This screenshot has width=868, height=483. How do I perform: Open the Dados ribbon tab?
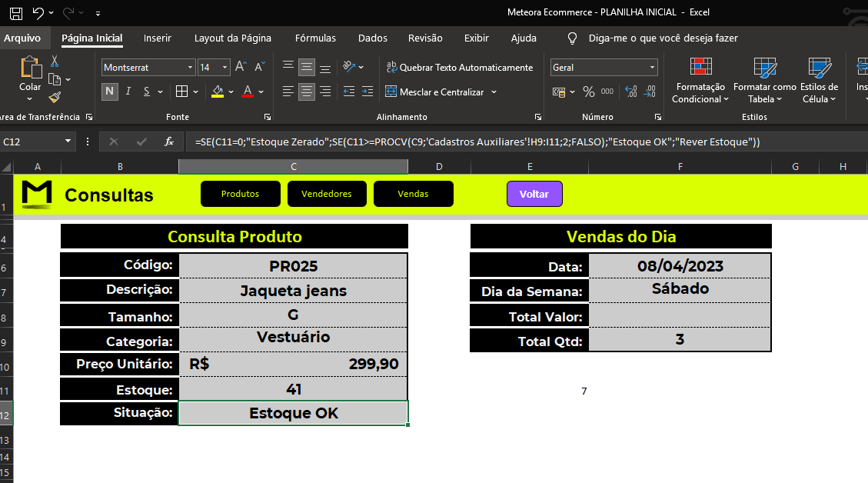[x=373, y=38]
